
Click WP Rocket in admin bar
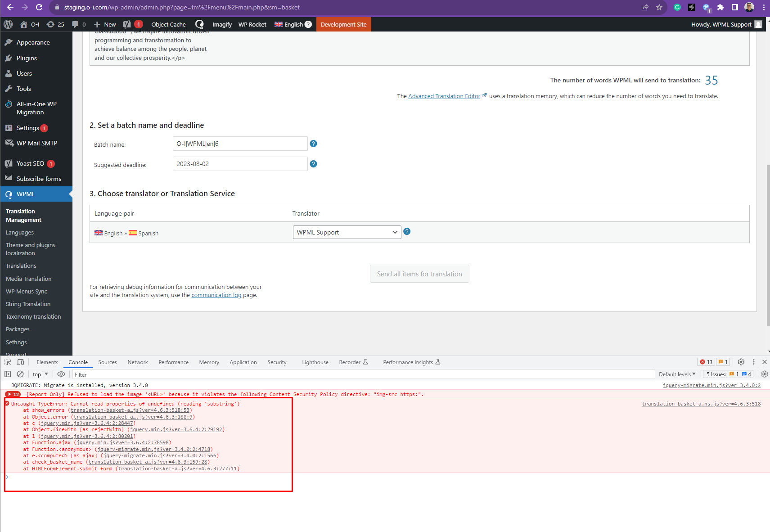pos(252,24)
